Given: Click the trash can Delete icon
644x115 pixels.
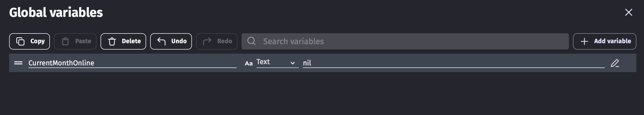Looking at the screenshot, I should (x=112, y=41).
